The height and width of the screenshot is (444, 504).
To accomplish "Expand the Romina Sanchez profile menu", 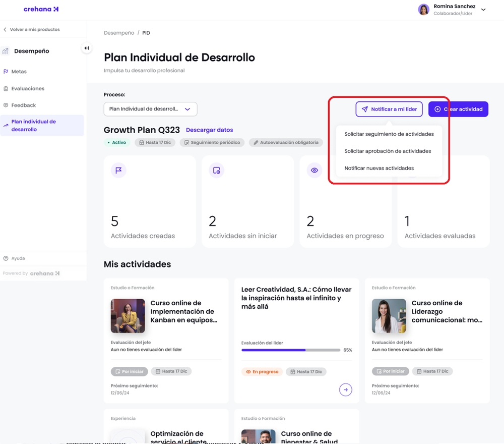I will click(483, 9).
